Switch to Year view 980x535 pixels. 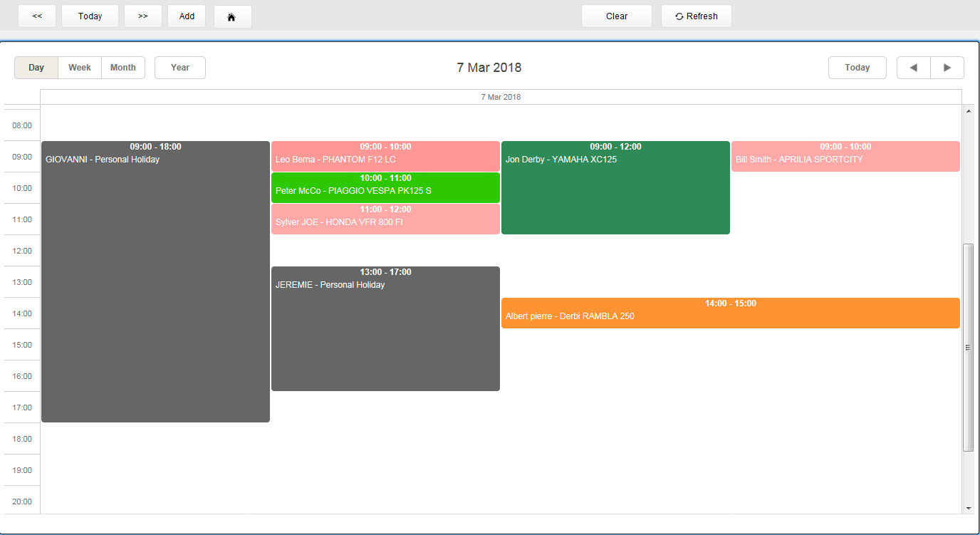point(180,68)
